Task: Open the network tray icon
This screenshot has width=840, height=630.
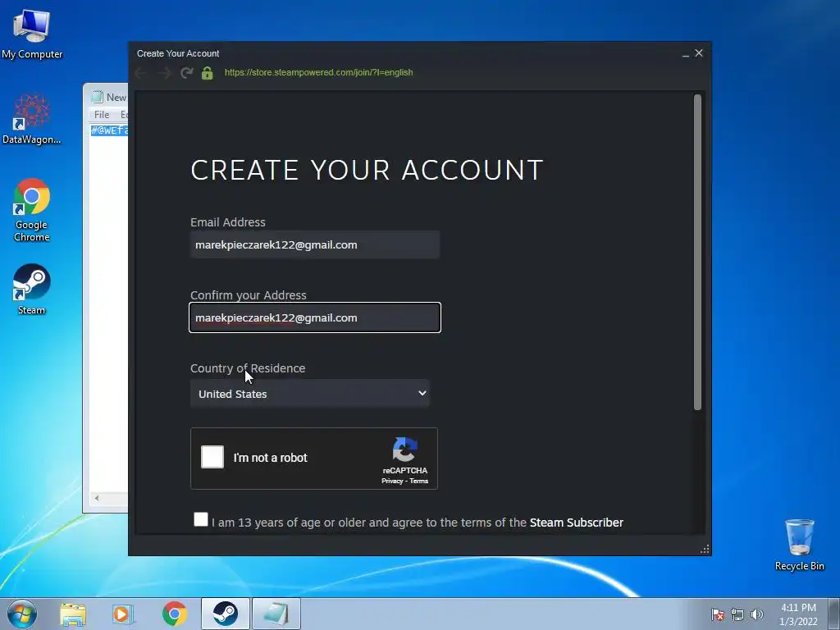Action: click(x=737, y=614)
